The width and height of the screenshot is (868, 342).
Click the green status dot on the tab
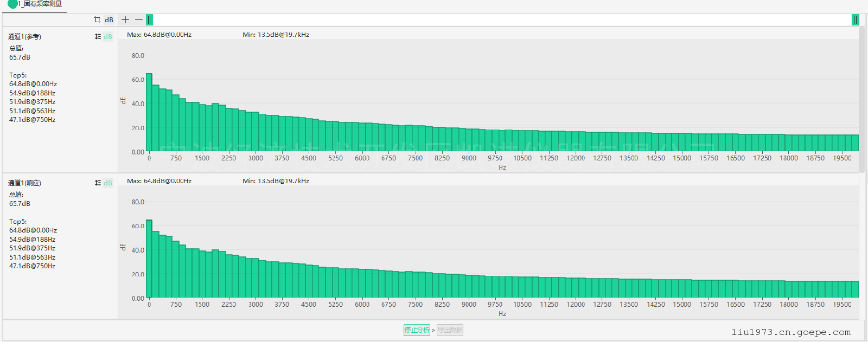pyautogui.click(x=12, y=4)
